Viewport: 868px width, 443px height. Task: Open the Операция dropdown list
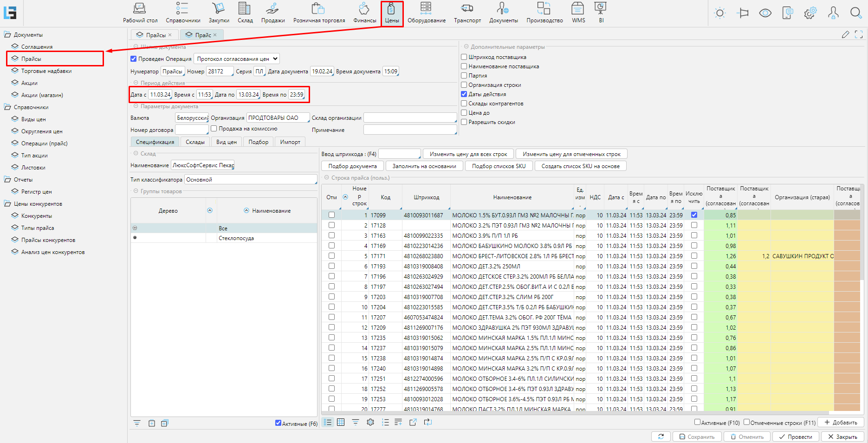coord(237,59)
